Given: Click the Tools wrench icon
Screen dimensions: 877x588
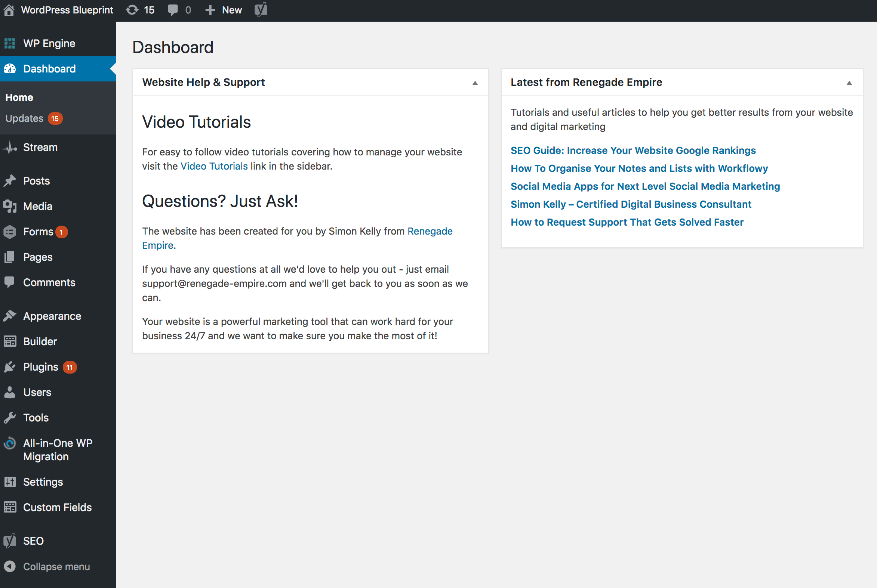Looking at the screenshot, I should pos(10,418).
